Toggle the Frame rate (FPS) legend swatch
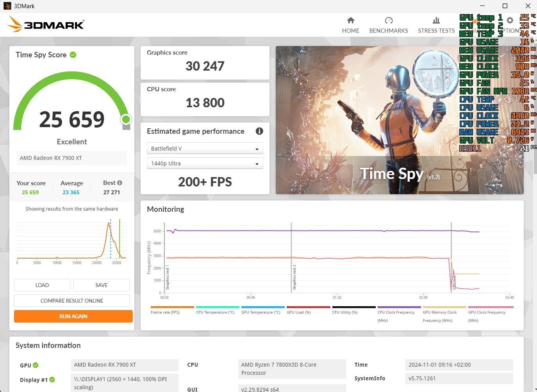 (x=172, y=307)
